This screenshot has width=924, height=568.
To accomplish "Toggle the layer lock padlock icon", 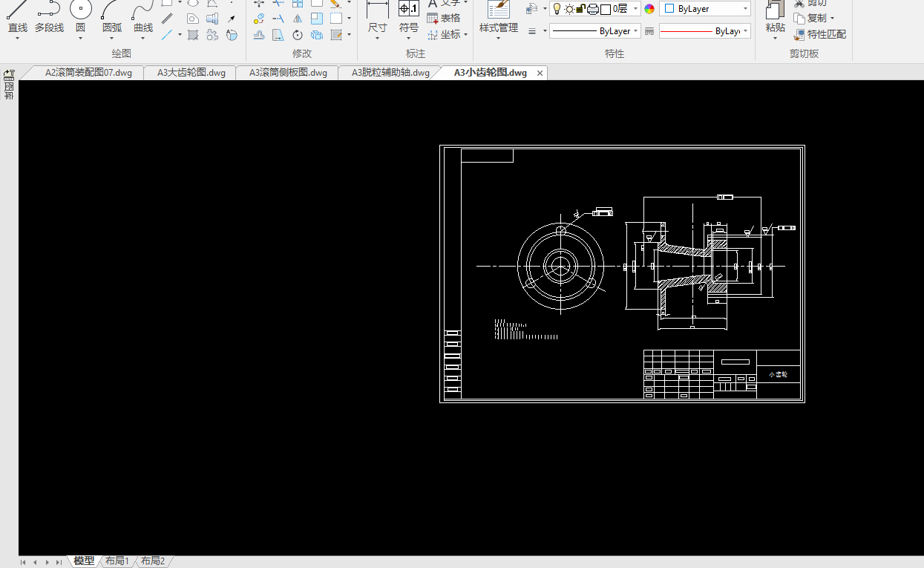I will 581,9.
